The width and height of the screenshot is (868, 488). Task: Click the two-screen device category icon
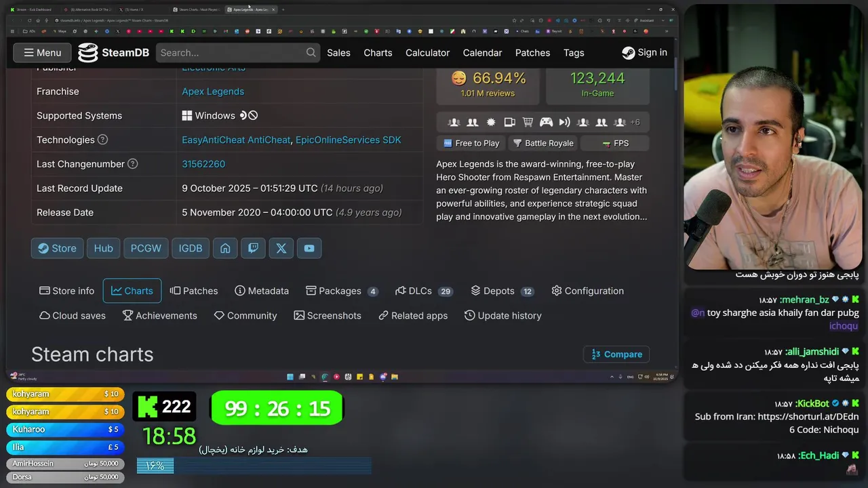click(x=509, y=122)
